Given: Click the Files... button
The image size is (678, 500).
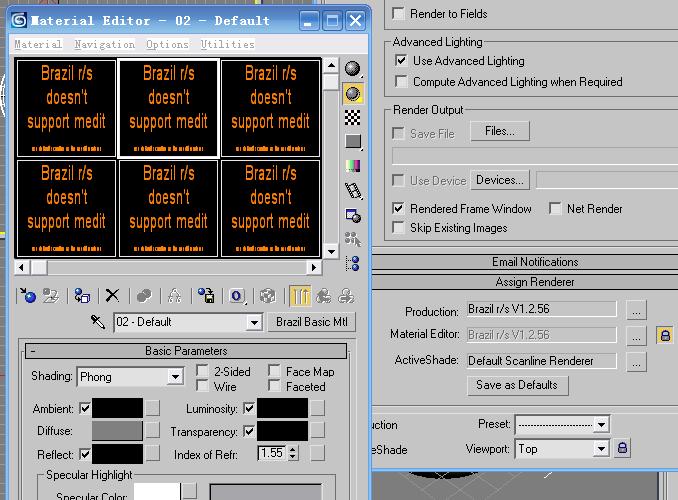Looking at the screenshot, I should click(500, 131).
